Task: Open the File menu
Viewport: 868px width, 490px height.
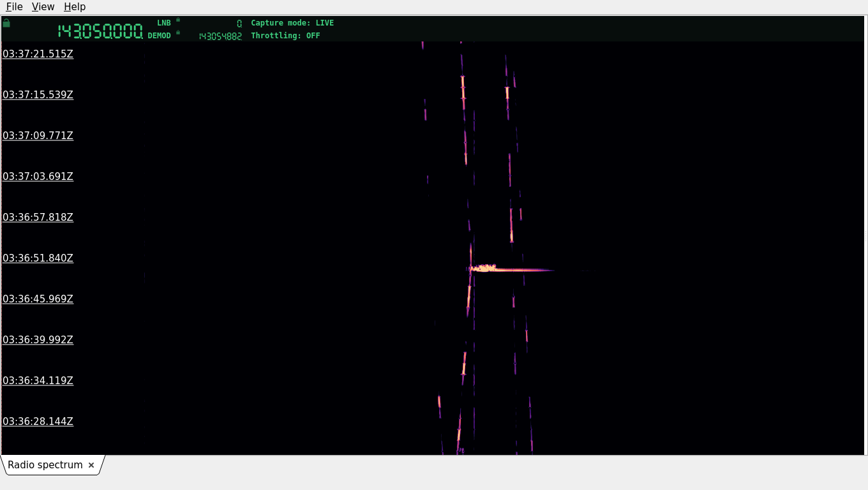Action: [x=14, y=6]
